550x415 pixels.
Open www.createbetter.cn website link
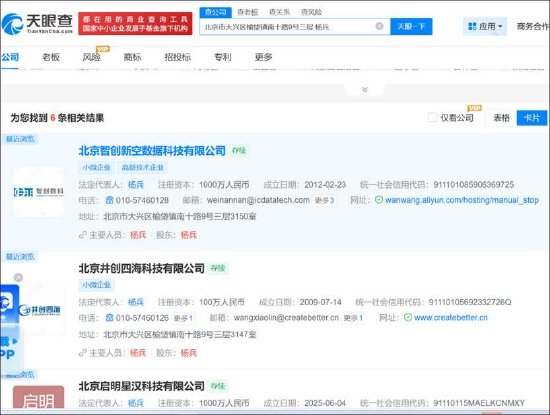(451, 317)
